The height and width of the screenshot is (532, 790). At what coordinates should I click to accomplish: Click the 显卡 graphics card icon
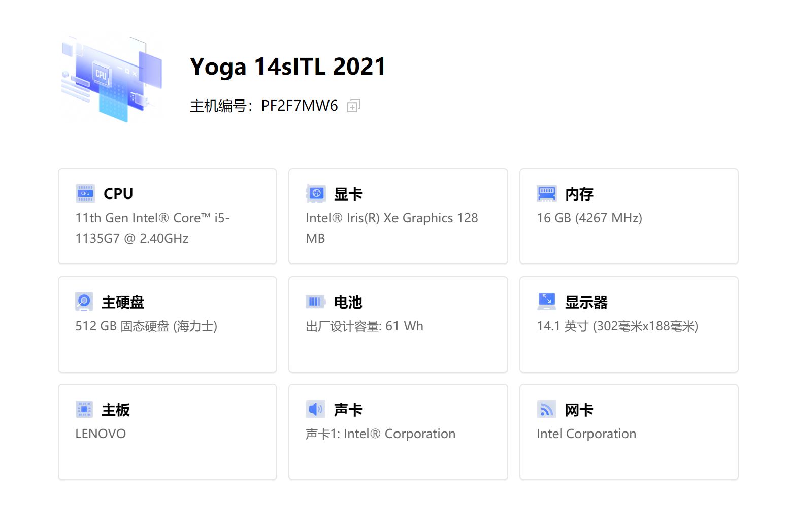point(316,193)
